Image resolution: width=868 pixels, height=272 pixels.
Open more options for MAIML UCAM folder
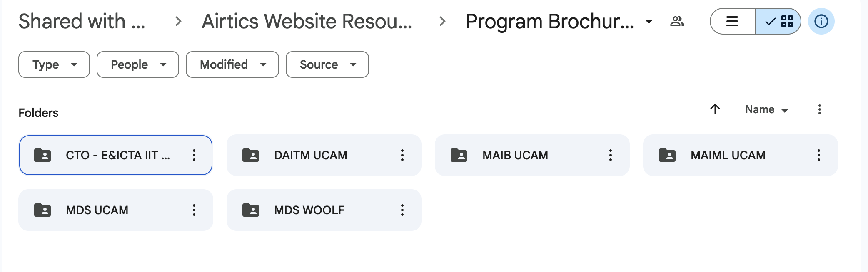[x=818, y=155]
